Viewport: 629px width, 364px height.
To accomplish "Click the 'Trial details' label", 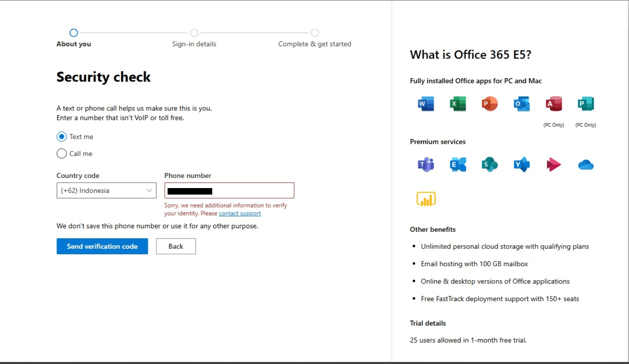I will [428, 323].
